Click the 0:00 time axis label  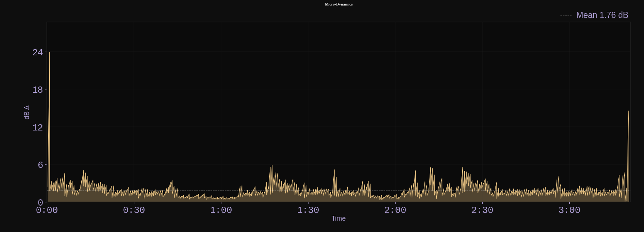pyautogui.click(x=47, y=210)
